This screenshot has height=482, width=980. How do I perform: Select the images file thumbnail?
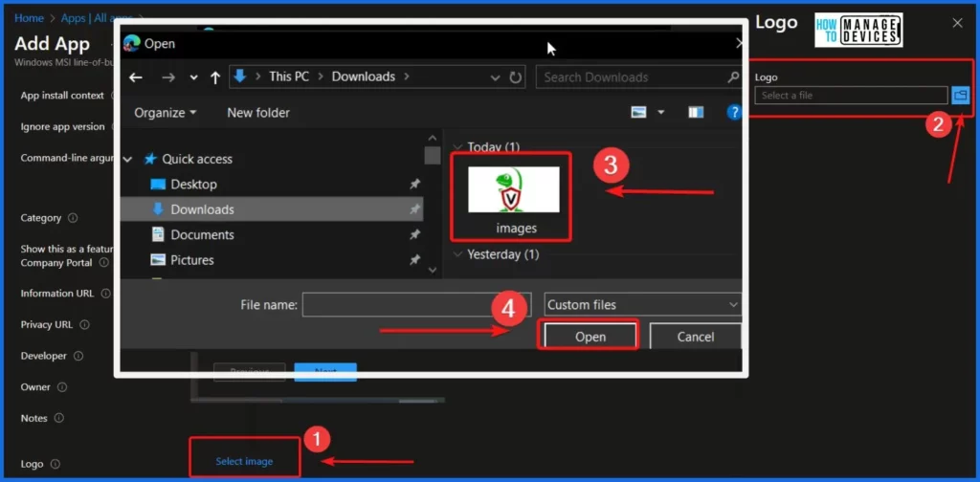pyautogui.click(x=514, y=198)
